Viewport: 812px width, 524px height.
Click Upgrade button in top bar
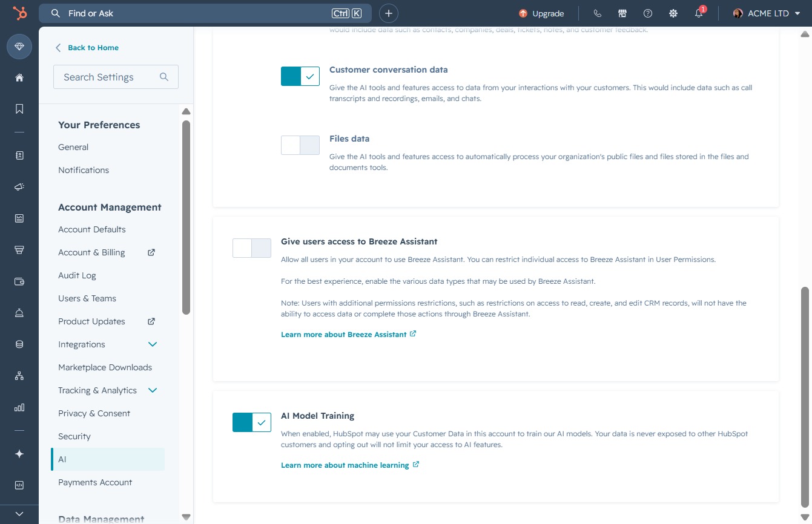tap(541, 13)
